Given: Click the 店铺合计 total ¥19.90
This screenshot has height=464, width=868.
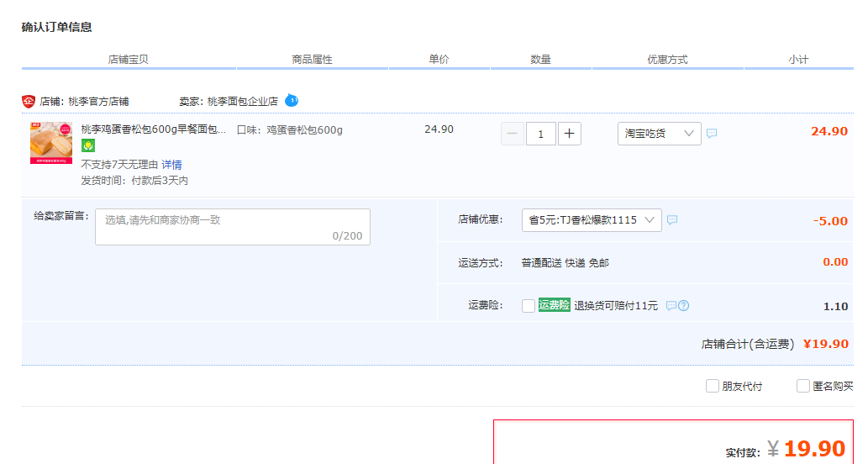Looking at the screenshot, I should pyautogui.click(x=826, y=344).
